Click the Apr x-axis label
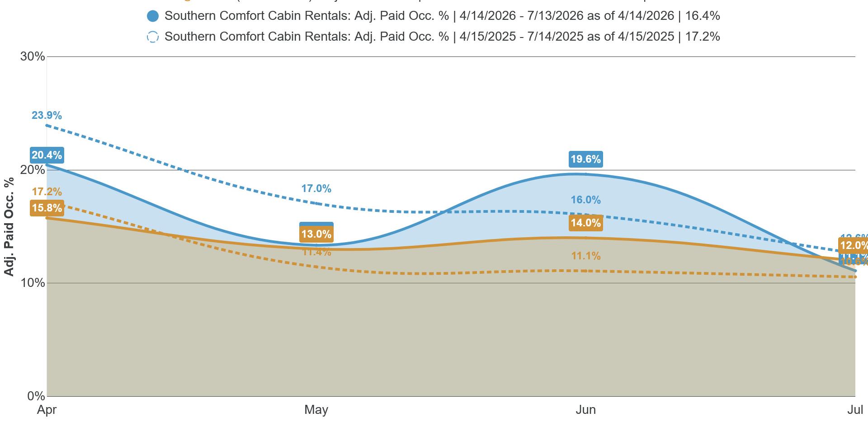 [x=47, y=410]
